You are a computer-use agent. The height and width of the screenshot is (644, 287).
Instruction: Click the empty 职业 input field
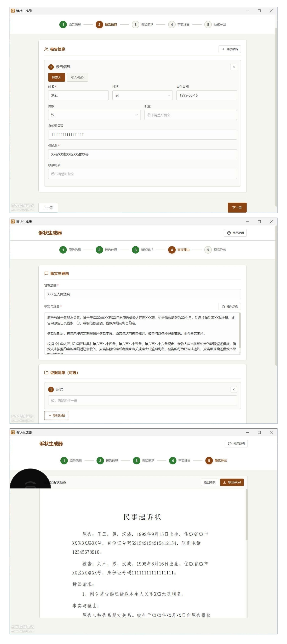click(190, 115)
